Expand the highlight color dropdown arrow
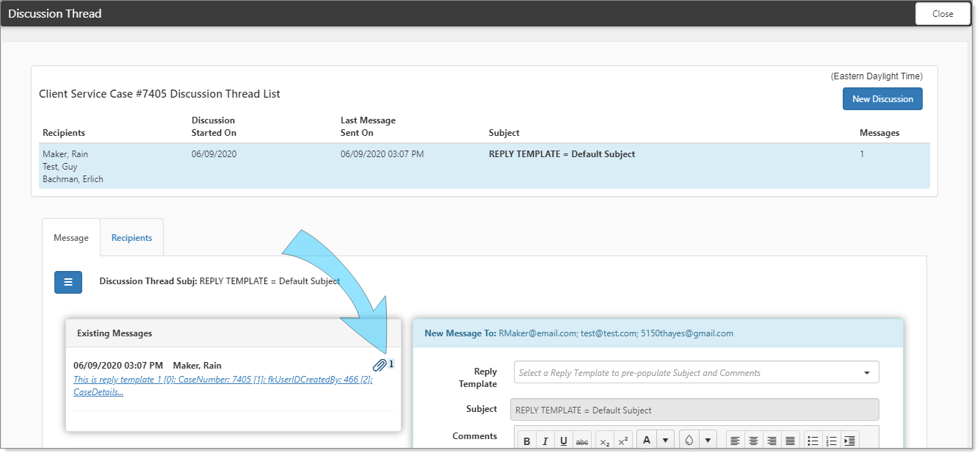This screenshot has height=456, width=980. pyautogui.click(x=708, y=441)
